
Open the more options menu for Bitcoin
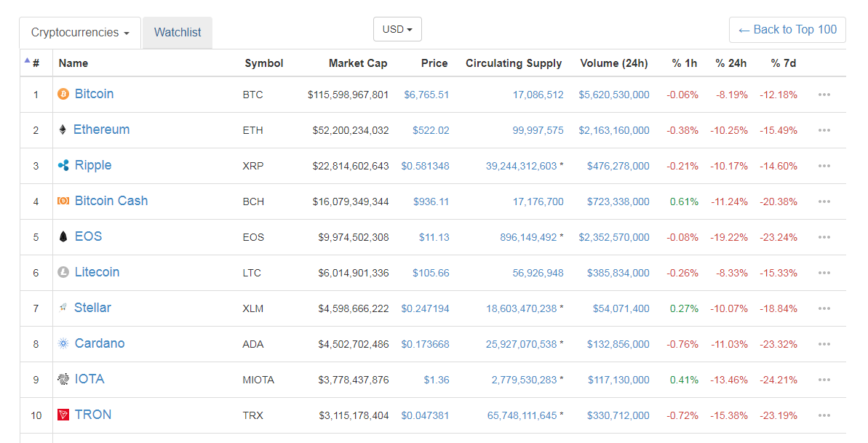point(824,95)
